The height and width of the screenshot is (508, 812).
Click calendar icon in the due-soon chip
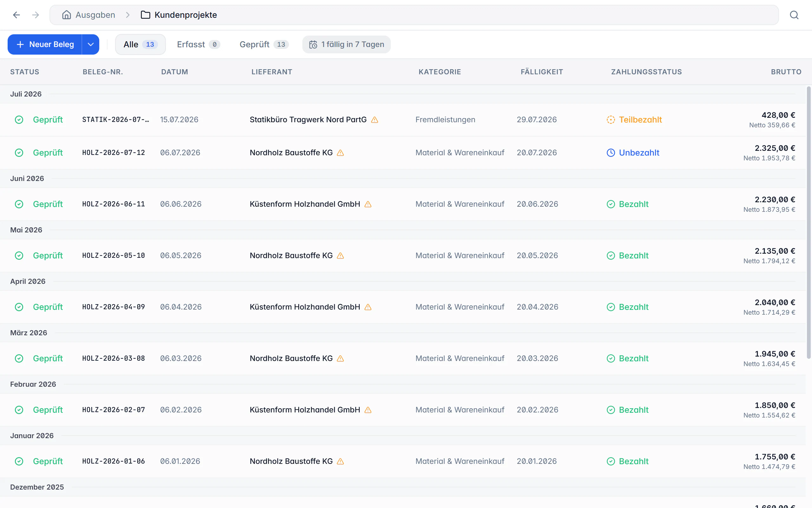(313, 44)
